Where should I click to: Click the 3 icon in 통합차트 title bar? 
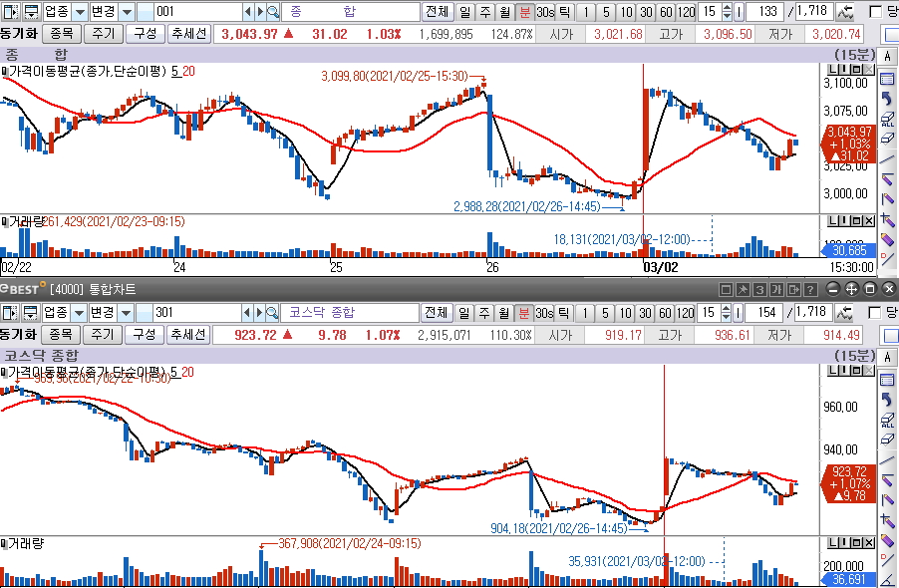coord(759,289)
